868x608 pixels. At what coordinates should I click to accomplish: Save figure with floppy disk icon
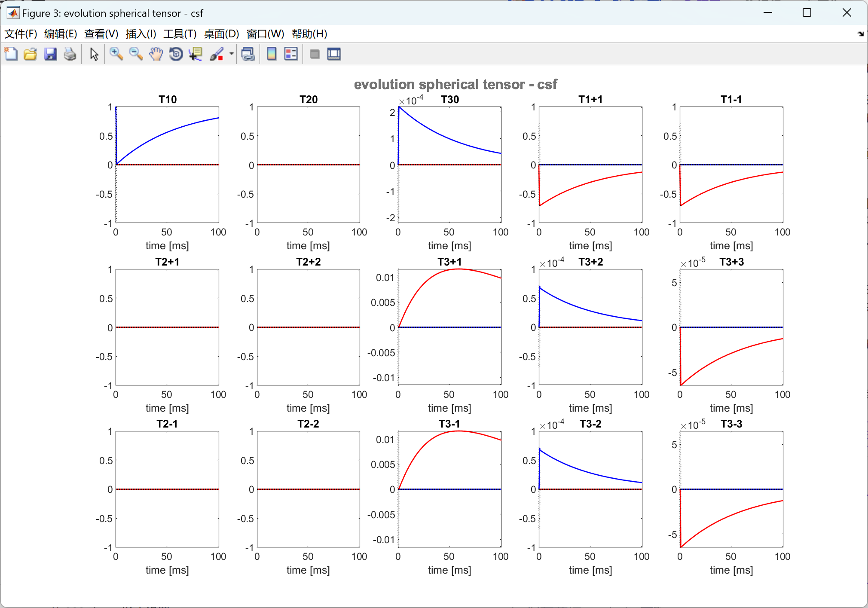[50, 54]
